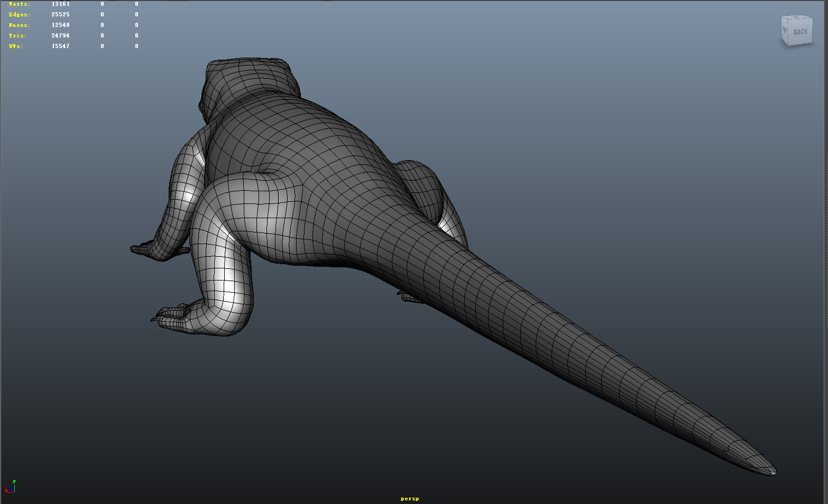Click the lizard's front claw mesh
This screenshot has width=828, height=504.
(143, 248)
